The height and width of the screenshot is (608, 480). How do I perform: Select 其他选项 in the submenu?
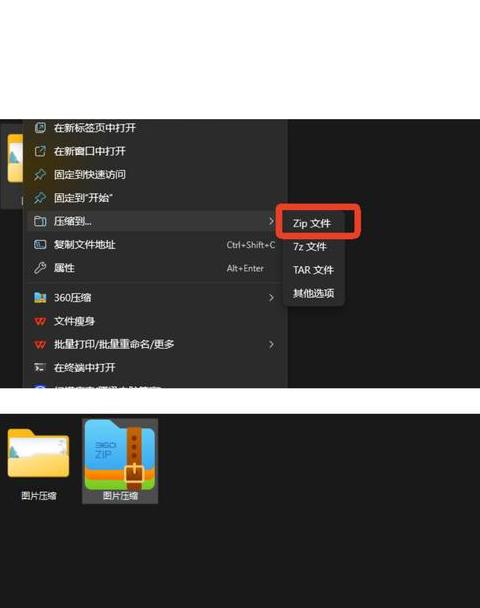[314, 293]
